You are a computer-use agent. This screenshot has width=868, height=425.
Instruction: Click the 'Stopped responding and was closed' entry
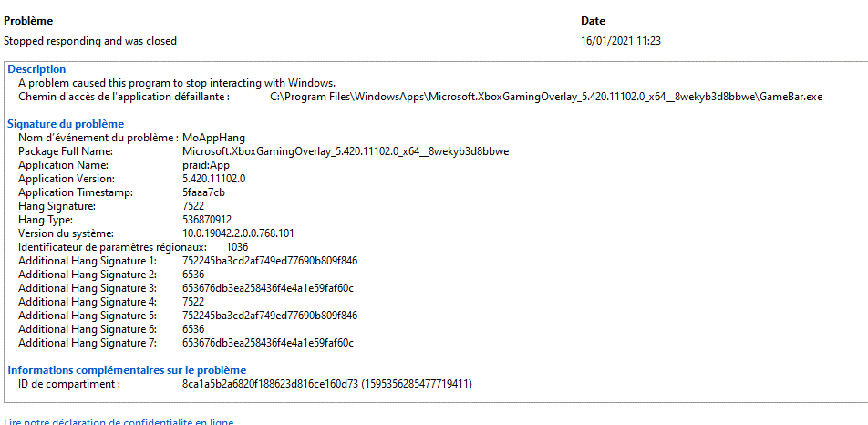coord(90,41)
